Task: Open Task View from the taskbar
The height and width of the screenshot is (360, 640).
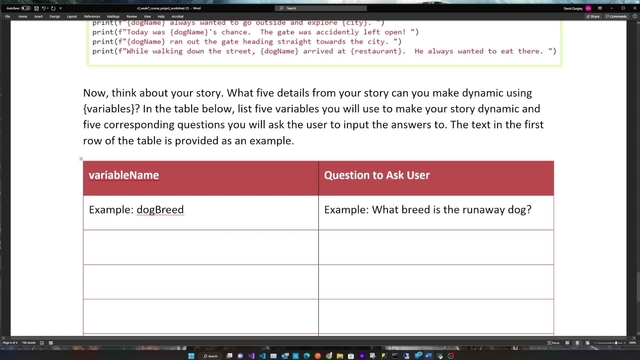Action: (229, 356)
